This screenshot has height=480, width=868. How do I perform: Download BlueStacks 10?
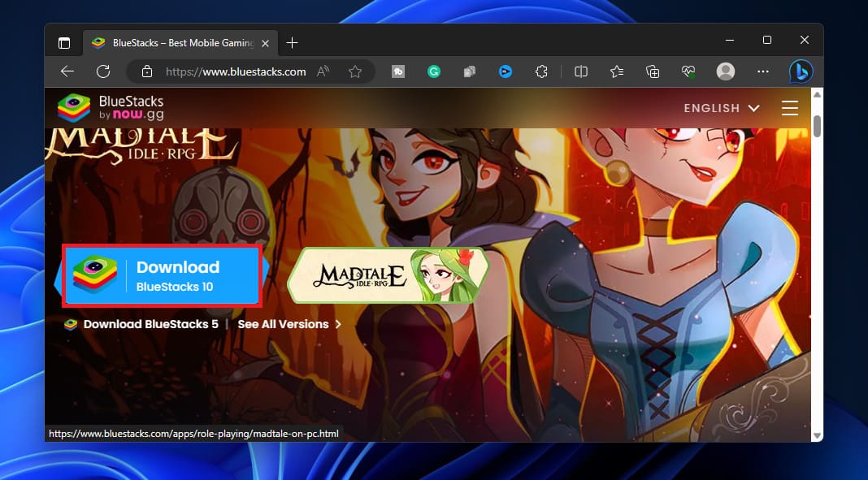(x=163, y=275)
